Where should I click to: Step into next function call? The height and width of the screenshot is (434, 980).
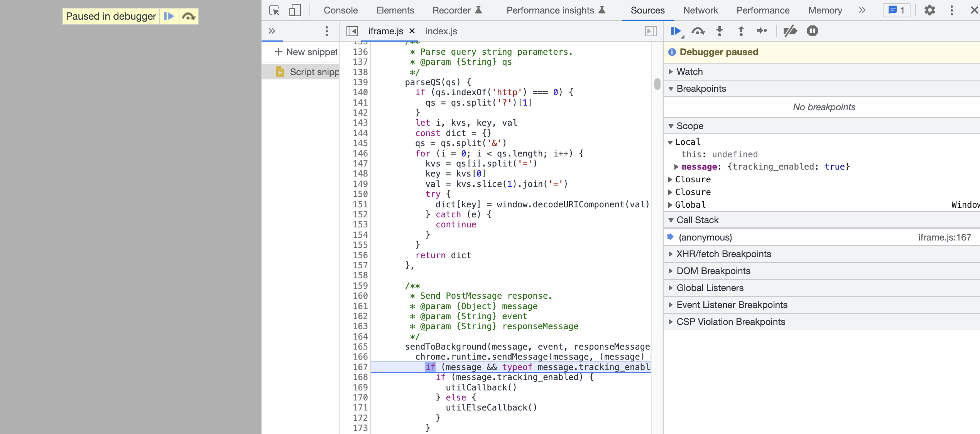tap(720, 31)
